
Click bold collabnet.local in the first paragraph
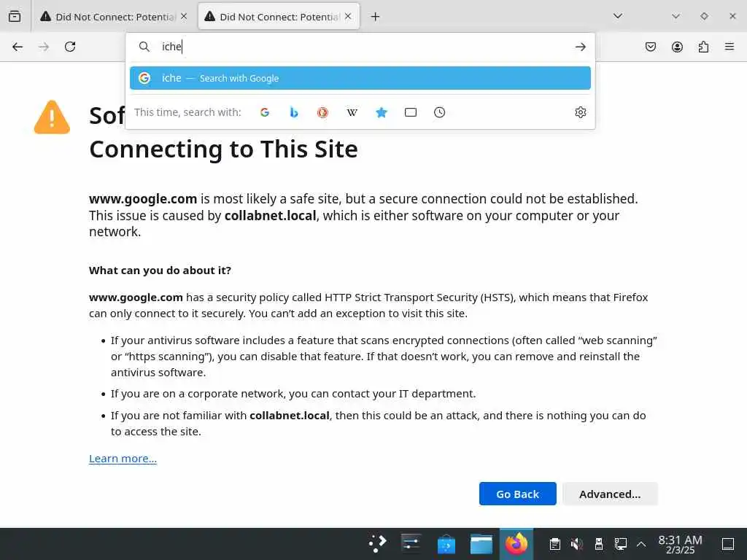(270, 216)
